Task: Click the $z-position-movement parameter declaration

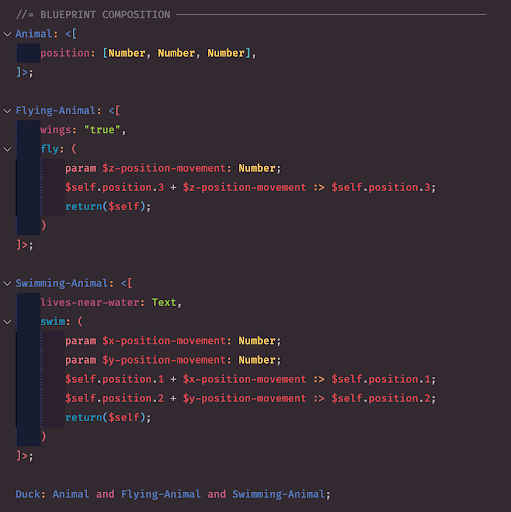Action: click(164, 168)
